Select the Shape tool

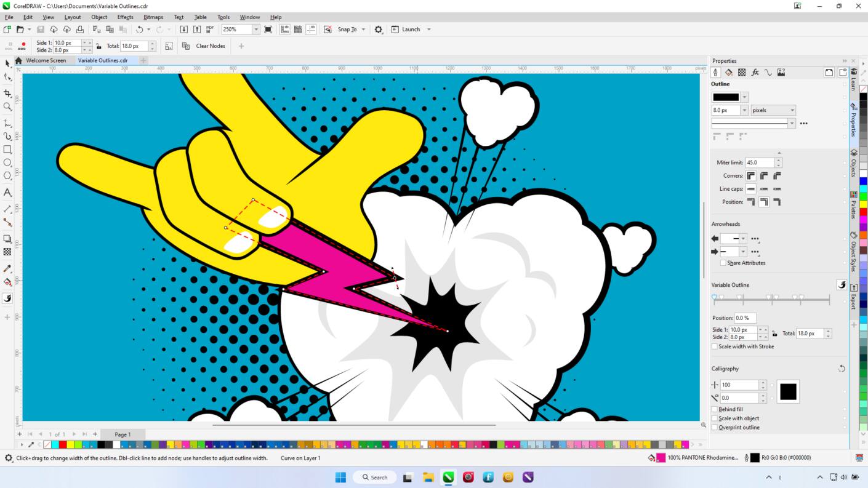[x=8, y=77]
